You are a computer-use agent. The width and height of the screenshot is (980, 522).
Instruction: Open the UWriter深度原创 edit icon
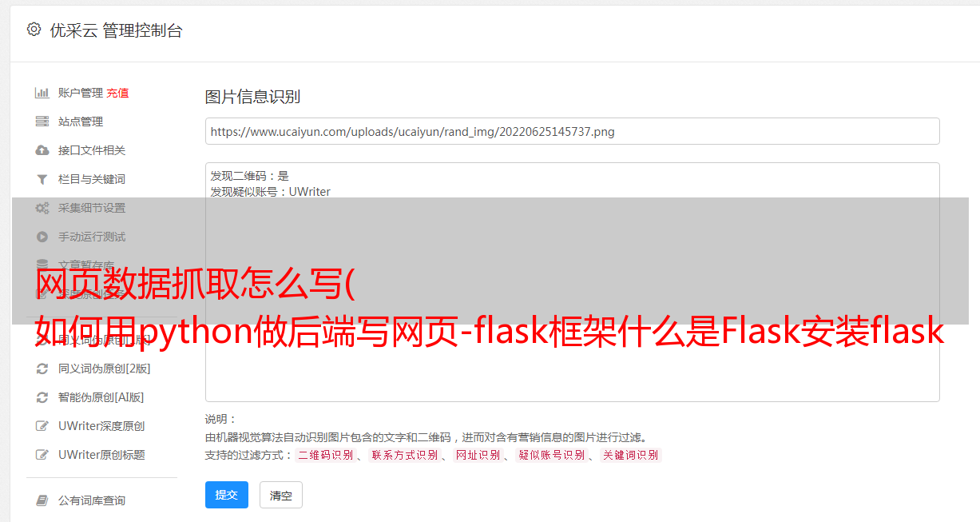42,426
